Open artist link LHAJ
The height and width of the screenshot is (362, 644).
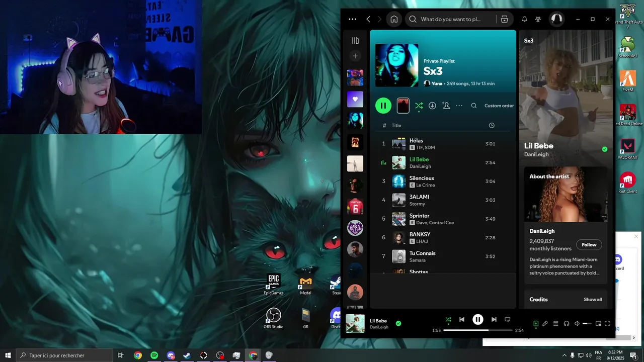point(422,241)
